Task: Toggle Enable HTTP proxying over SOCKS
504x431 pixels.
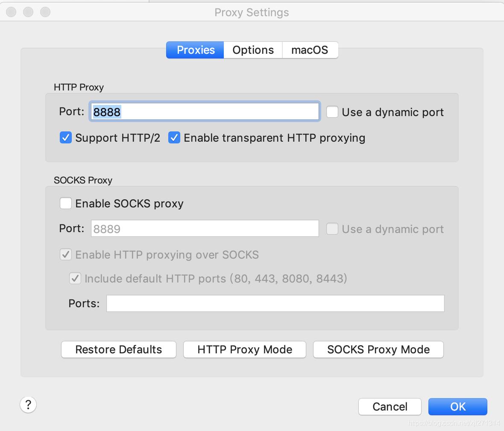Action: (x=66, y=255)
